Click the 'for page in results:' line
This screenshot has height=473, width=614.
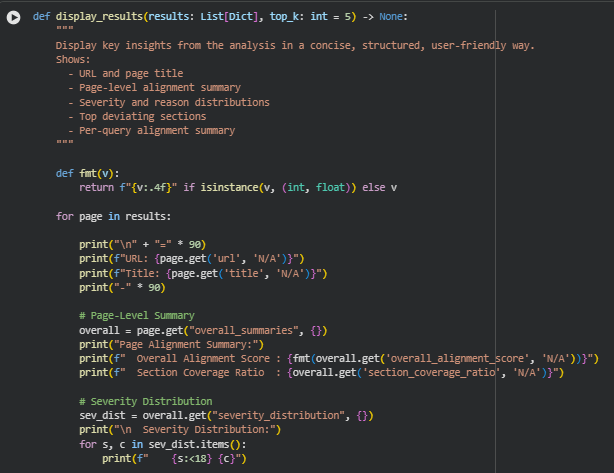pos(113,216)
